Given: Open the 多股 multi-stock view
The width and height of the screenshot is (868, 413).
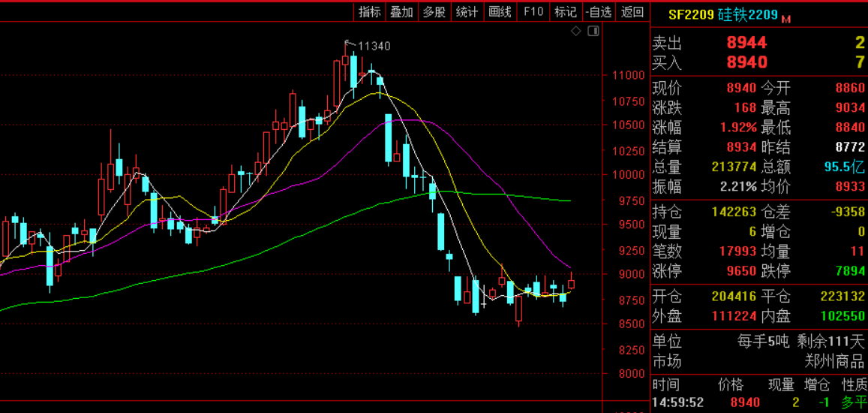Looking at the screenshot, I should pyautogui.click(x=434, y=11).
